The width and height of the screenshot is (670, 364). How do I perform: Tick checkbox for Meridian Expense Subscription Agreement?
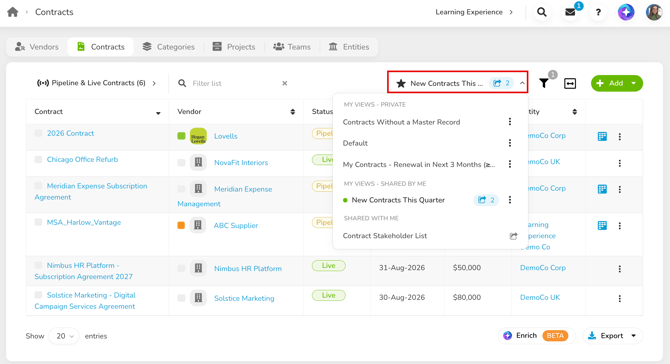pos(38,185)
